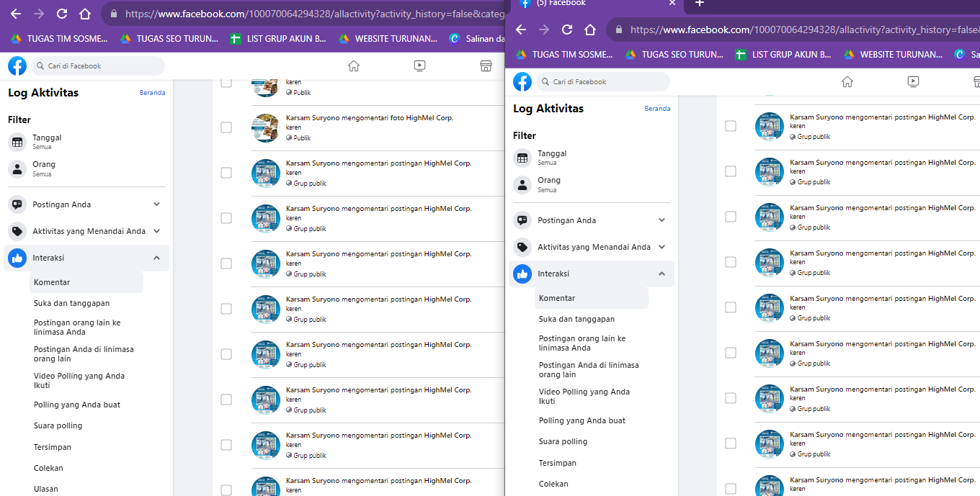The height and width of the screenshot is (496, 980).
Task: Open Polling yang Anda buat in left window
Action: [x=77, y=405]
